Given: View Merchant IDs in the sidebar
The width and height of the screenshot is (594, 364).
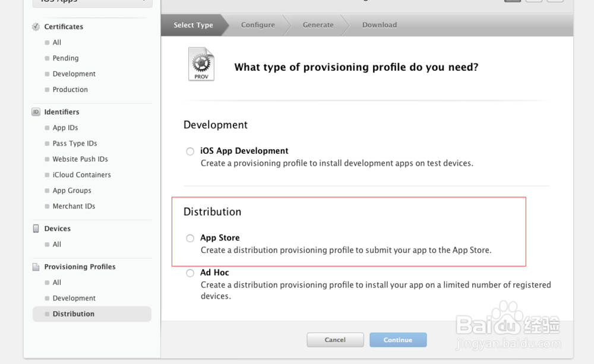Looking at the screenshot, I should tap(74, 207).
